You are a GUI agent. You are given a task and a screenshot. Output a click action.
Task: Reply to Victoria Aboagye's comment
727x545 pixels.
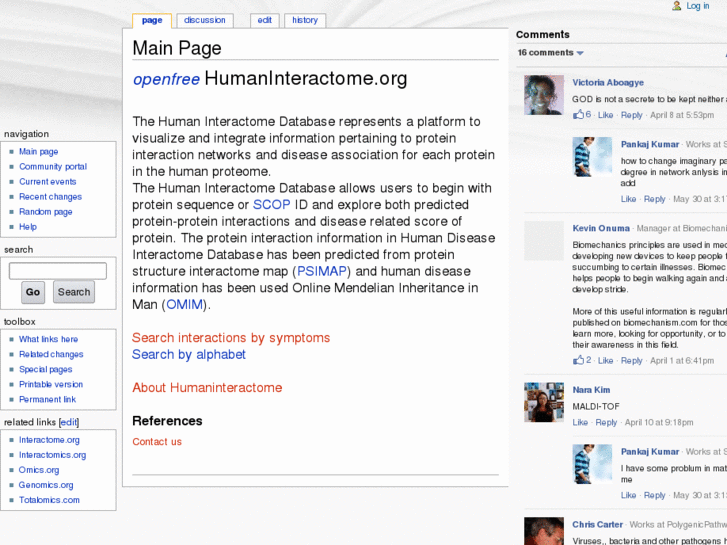631,115
